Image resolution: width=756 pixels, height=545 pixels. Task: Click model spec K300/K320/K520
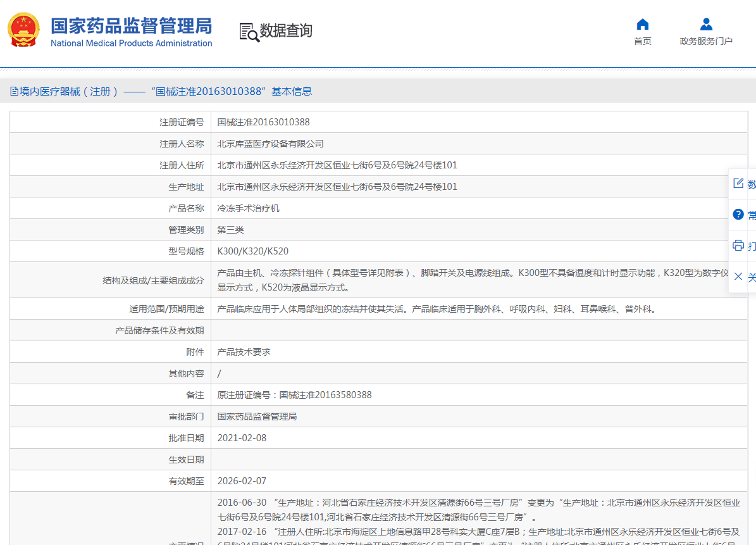click(252, 251)
